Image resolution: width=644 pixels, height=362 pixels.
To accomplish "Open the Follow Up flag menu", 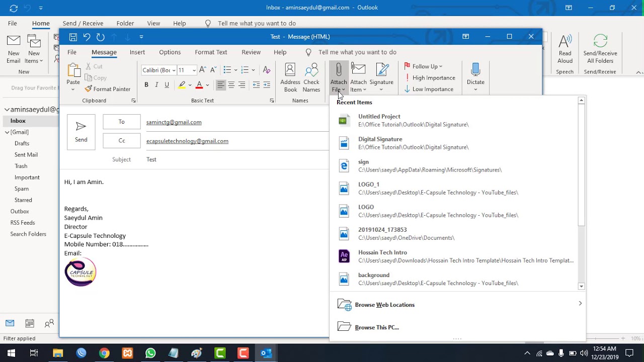I will point(424,66).
